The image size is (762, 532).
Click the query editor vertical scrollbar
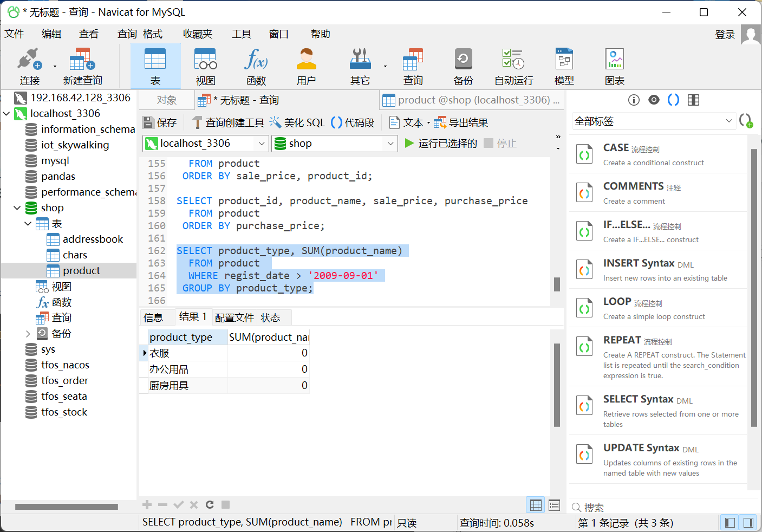[x=557, y=284]
